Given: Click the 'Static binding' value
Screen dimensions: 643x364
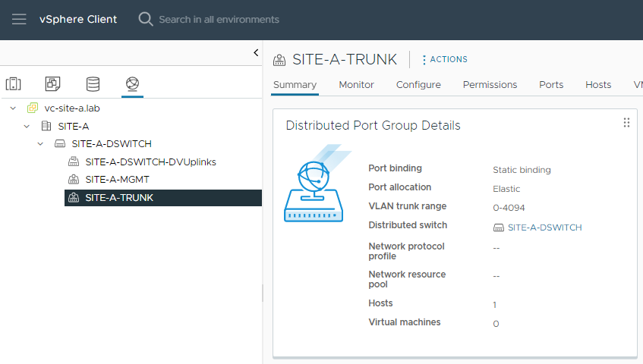Looking at the screenshot, I should (522, 170).
